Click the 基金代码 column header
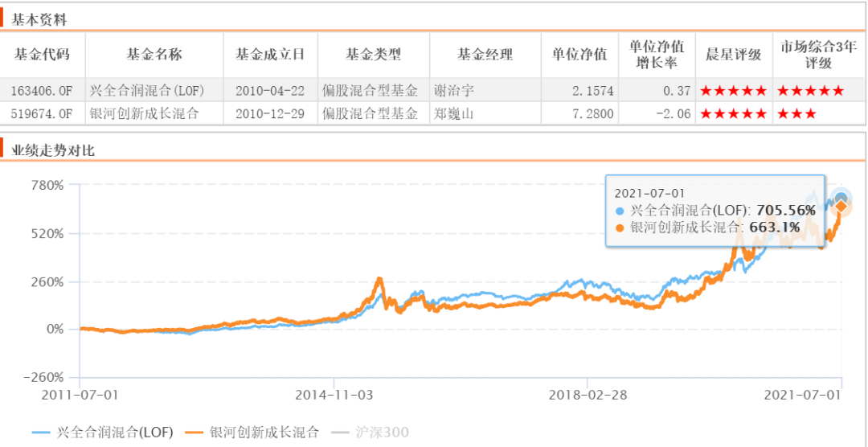868x447 pixels. pos(43,55)
